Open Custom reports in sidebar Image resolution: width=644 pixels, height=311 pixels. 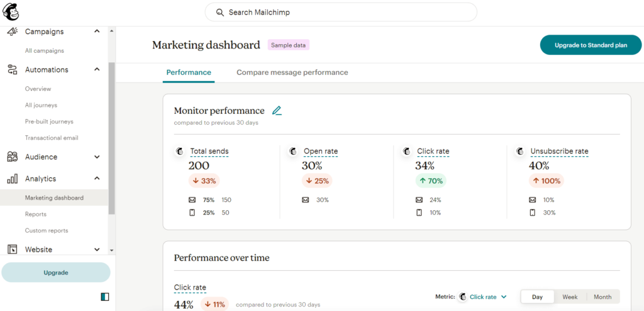47,230
